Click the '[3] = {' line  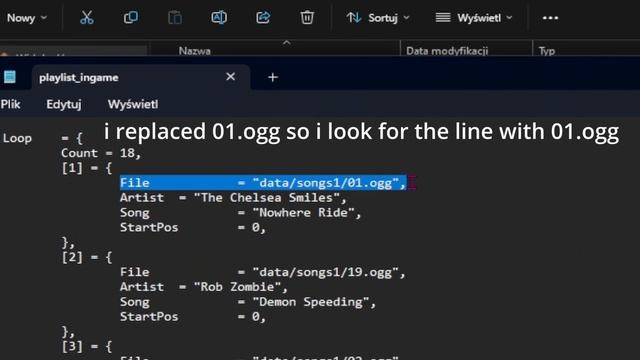coord(86,347)
